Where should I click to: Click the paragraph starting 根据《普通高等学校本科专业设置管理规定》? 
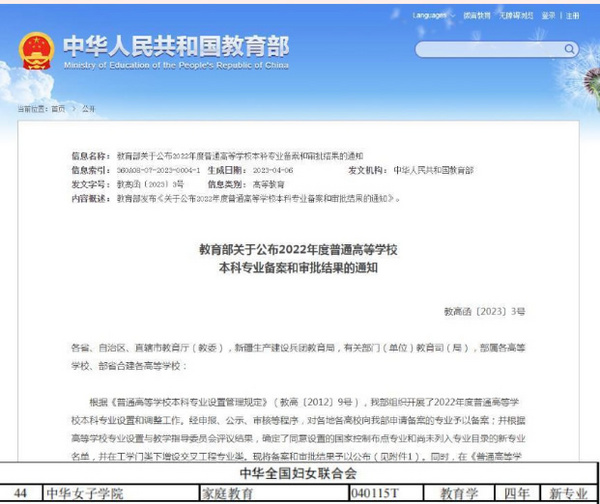(x=298, y=429)
